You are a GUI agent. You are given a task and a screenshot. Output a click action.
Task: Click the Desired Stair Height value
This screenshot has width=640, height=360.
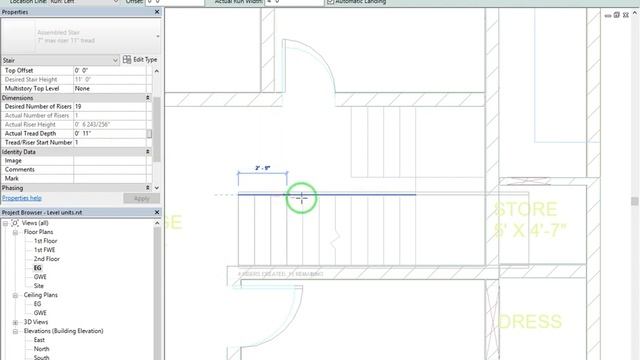point(109,80)
